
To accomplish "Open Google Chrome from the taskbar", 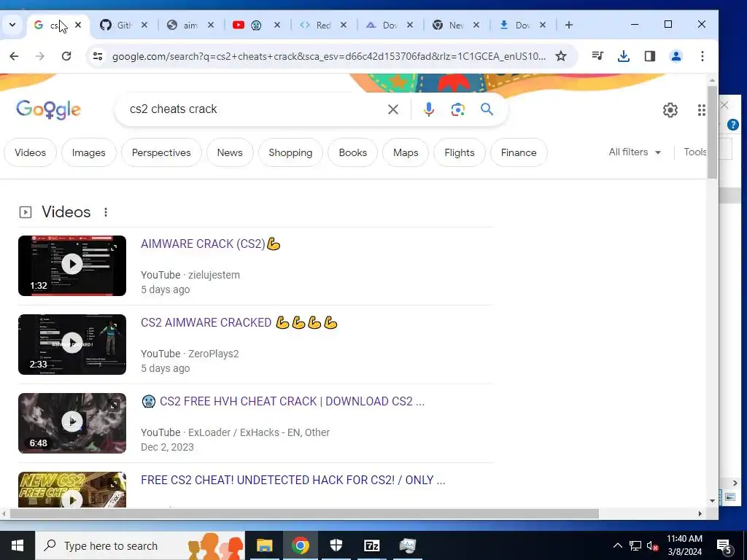I will pos(300,545).
